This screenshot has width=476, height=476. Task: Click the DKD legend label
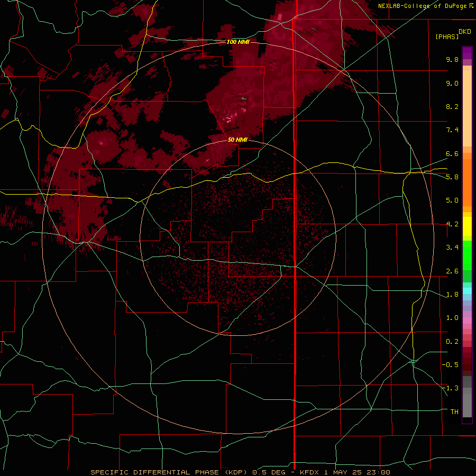[465, 32]
